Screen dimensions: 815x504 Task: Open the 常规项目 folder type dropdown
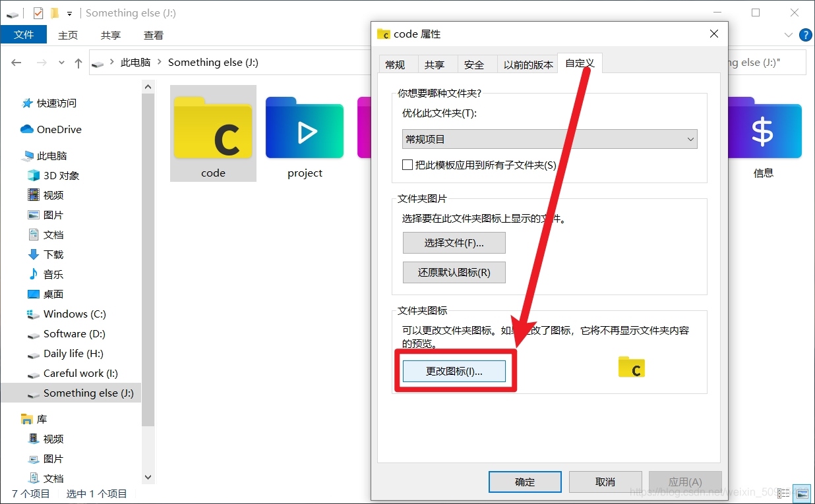tap(549, 139)
